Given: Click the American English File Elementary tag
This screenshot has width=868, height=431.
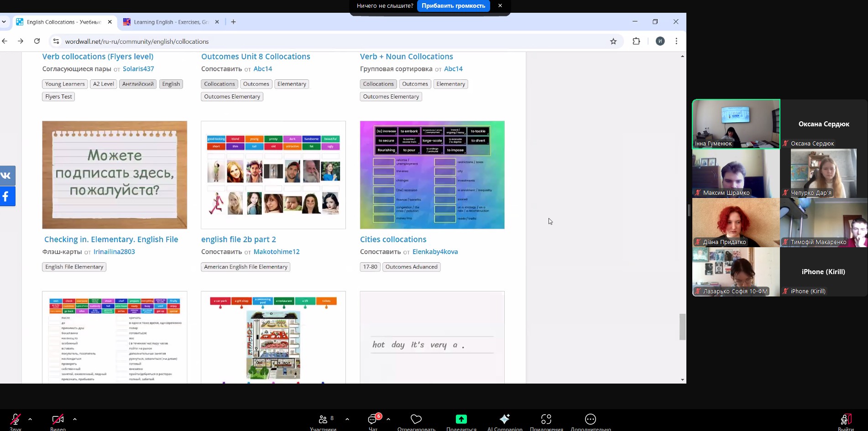Looking at the screenshot, I should [246, 267].
